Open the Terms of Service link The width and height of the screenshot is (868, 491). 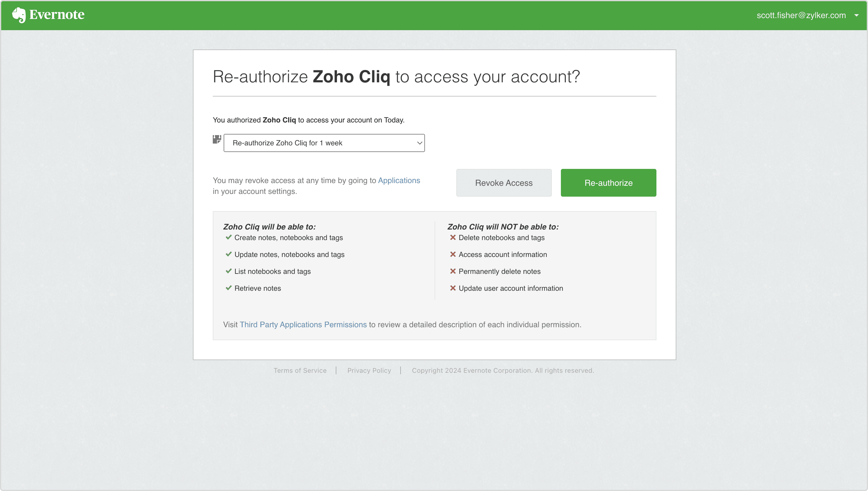[x=300, y=370]
